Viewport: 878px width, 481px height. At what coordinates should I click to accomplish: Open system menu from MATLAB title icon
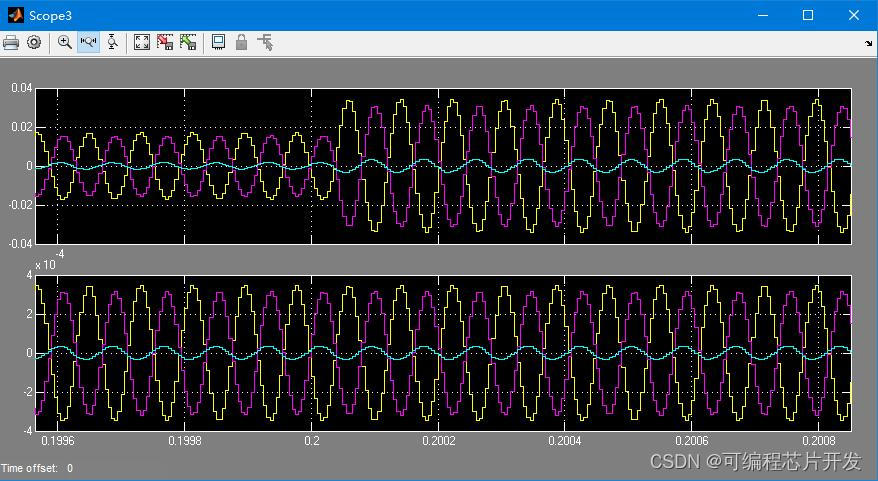pos(15,15)
